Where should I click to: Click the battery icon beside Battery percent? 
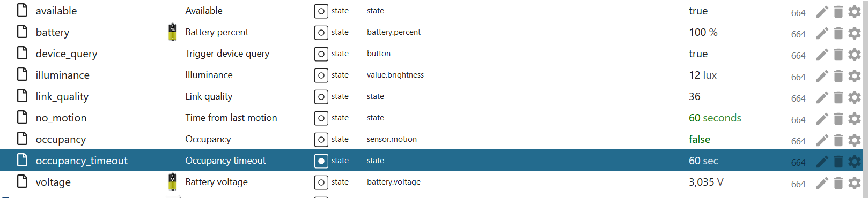tap(173, 32)
